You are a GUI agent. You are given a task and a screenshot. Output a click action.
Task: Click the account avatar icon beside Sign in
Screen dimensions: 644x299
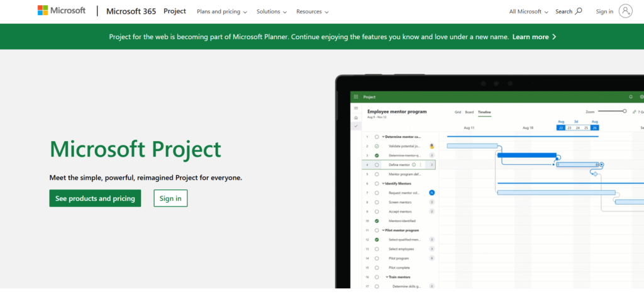(626, 11)
